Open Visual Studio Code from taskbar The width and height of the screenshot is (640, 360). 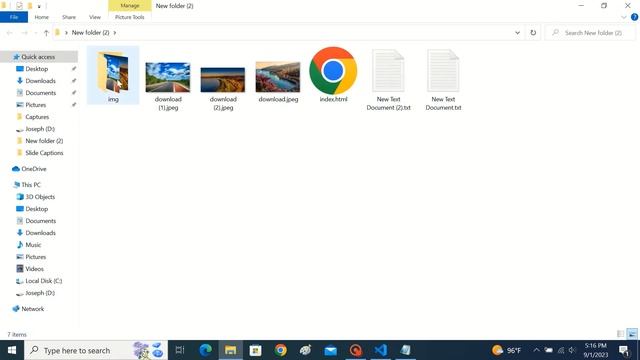(380, 350)
